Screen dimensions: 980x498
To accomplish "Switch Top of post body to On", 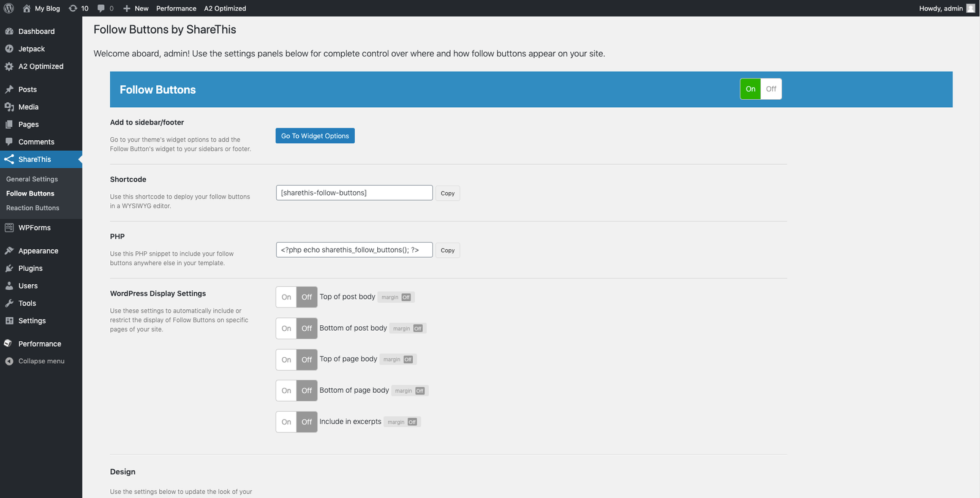I will 286,297.
